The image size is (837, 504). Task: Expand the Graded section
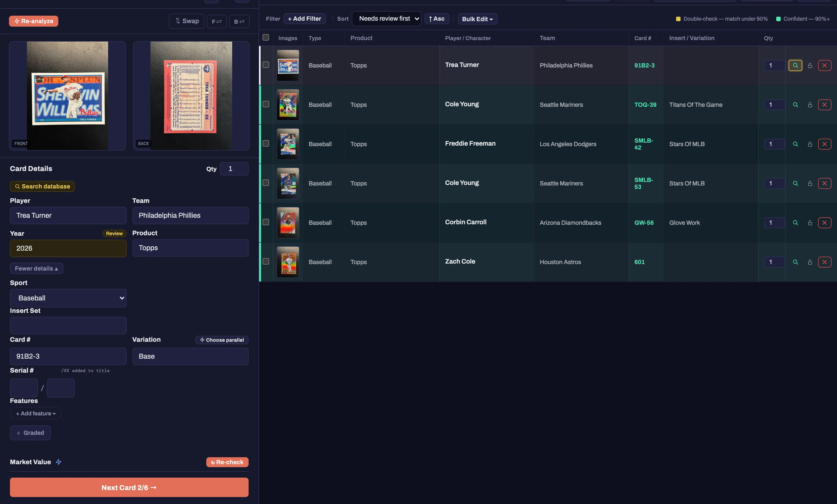pos(30,433)
